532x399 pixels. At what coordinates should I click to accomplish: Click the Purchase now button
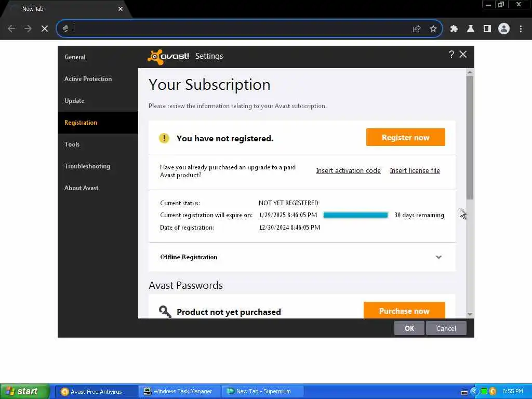[x=404, y=311]
